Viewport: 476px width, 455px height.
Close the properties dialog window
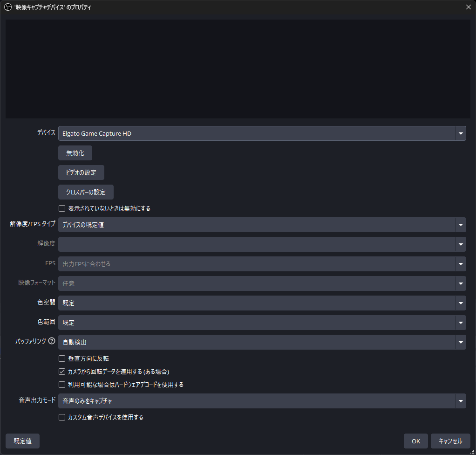pyautogui.click(x=469, y=7)
